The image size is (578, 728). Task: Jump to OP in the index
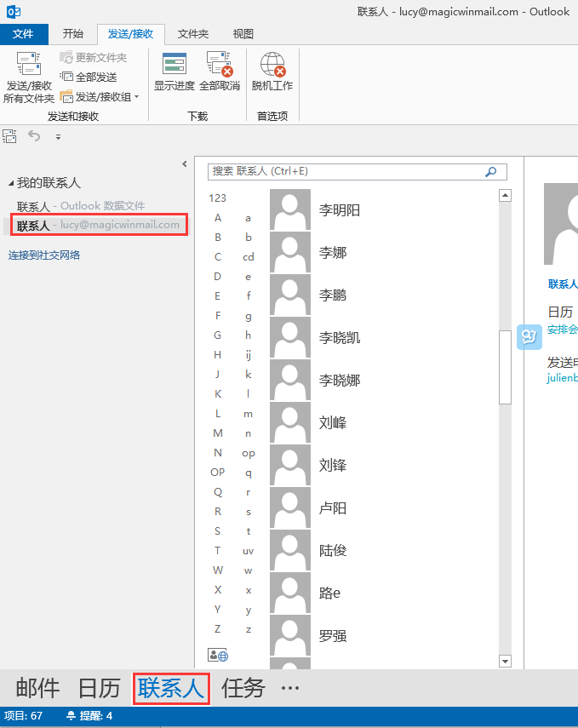pyautogui.click(x=218, y=473)
